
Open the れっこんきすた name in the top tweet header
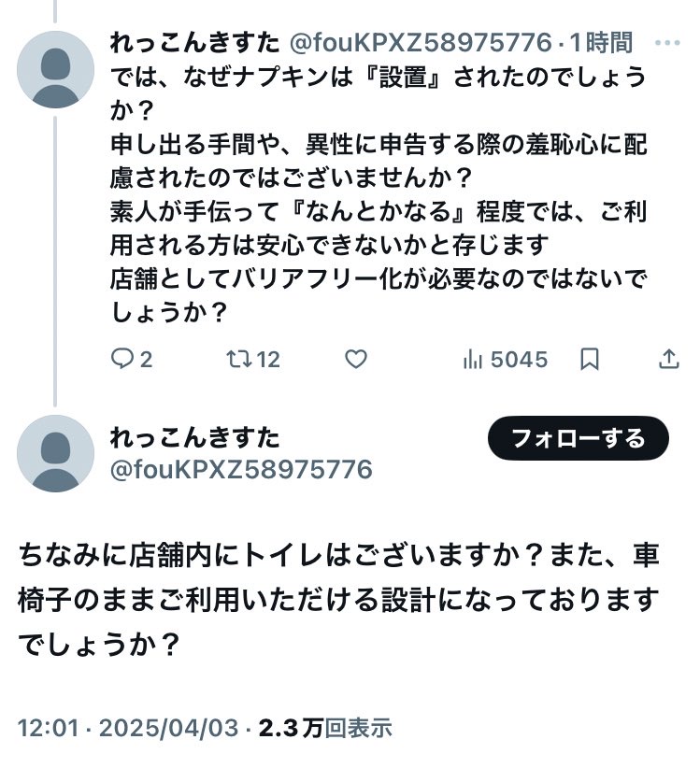194,42
